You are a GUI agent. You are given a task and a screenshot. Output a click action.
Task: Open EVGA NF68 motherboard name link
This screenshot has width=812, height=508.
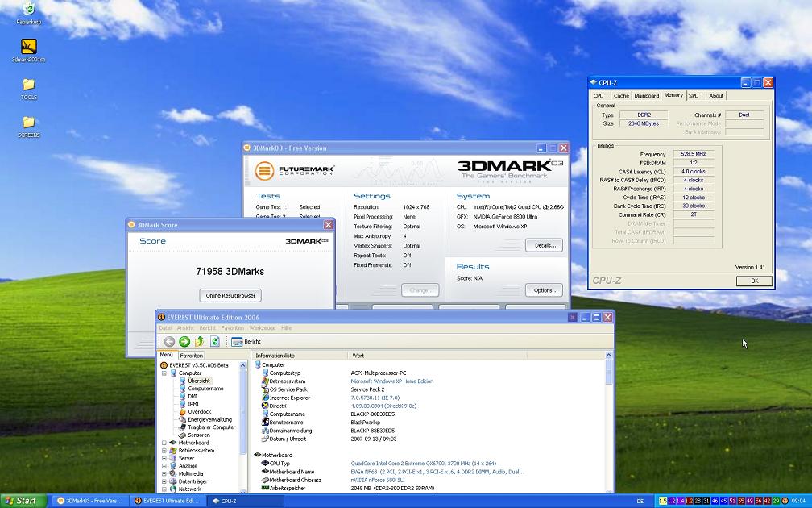(x=437, y=472)
